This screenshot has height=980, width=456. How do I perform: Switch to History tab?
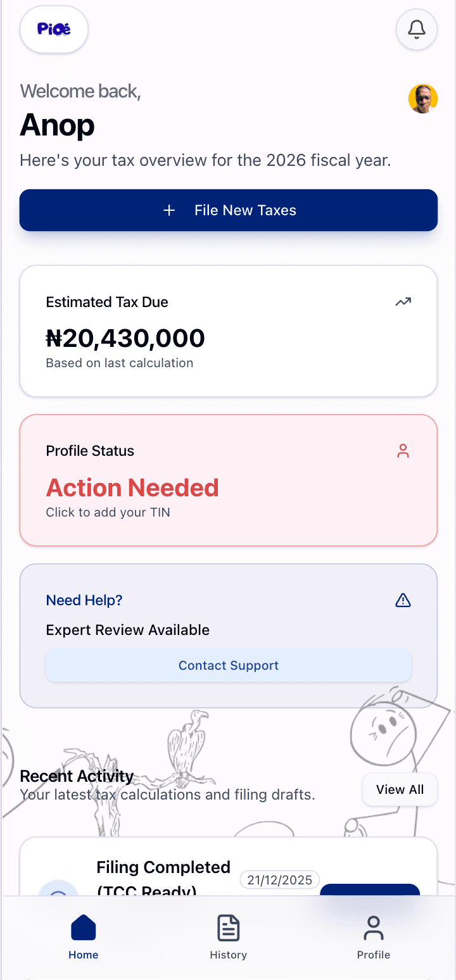[228, 937]
